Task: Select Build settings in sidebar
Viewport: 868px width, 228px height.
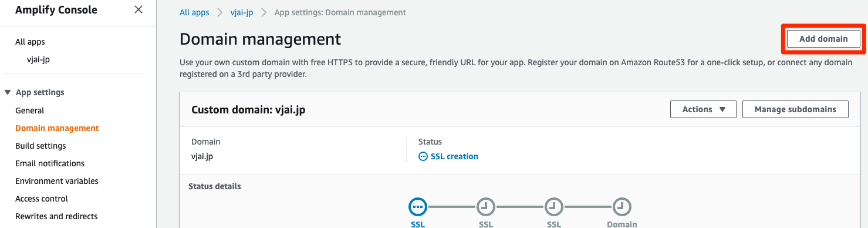Action: [40, 146]
